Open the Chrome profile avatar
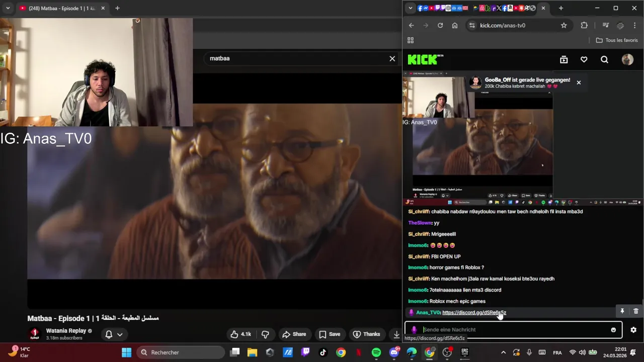Screen dimensions: 644x362 coord(620,25)
